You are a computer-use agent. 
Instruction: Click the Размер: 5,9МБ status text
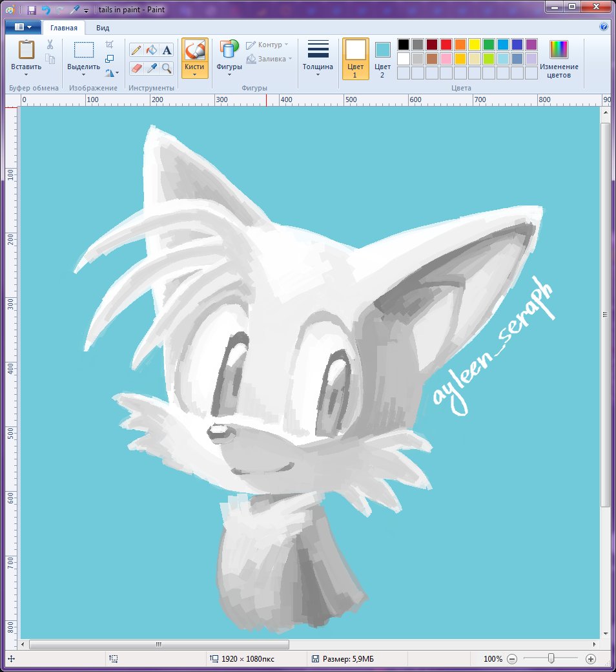(348, 658)
